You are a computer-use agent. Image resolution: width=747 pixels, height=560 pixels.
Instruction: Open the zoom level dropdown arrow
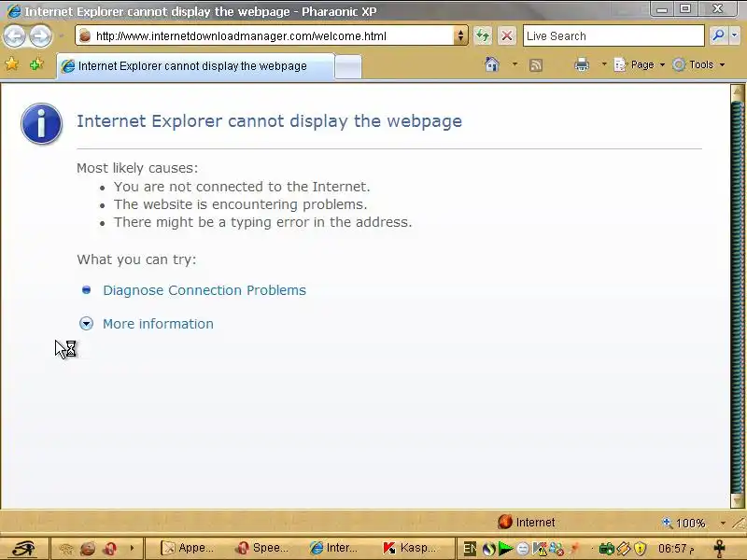pyautogui.click(x=723, y=523)
